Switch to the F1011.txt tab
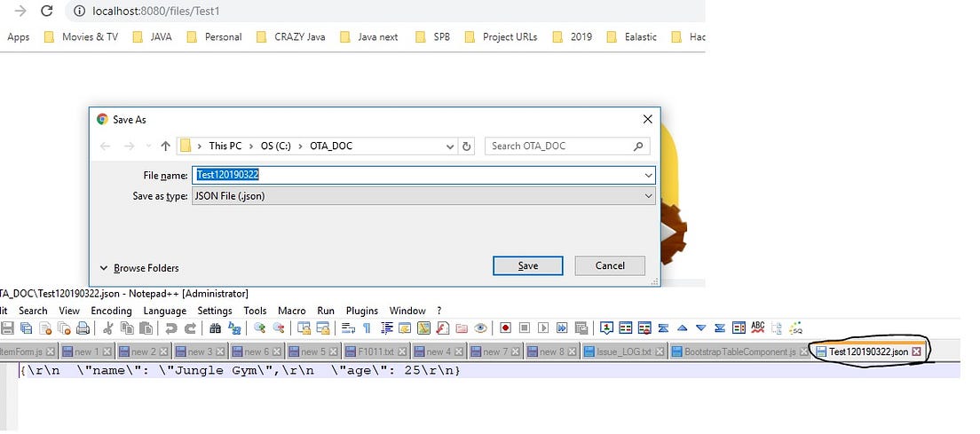The width and height of the screenshot is (980, 434). pyautogui.click(x=375, y=351)
